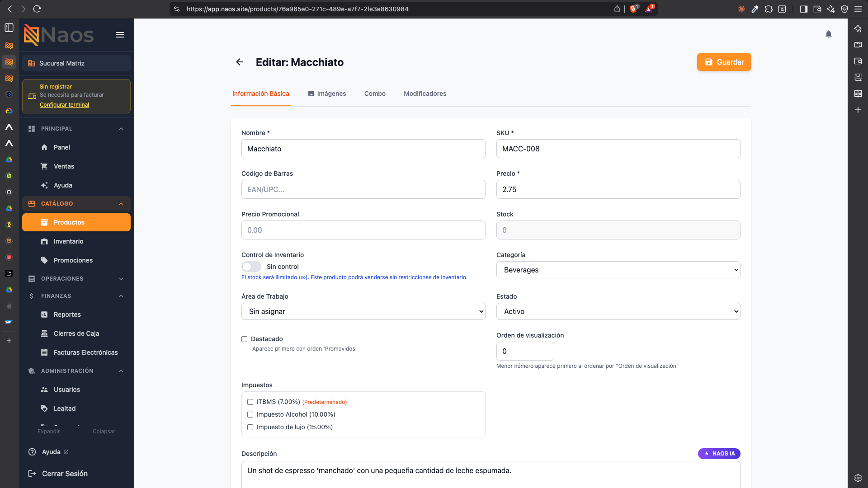The width and height of the screenshot is (868, 488).
Task: Open Productos in the sidebar
Action: 76,222
